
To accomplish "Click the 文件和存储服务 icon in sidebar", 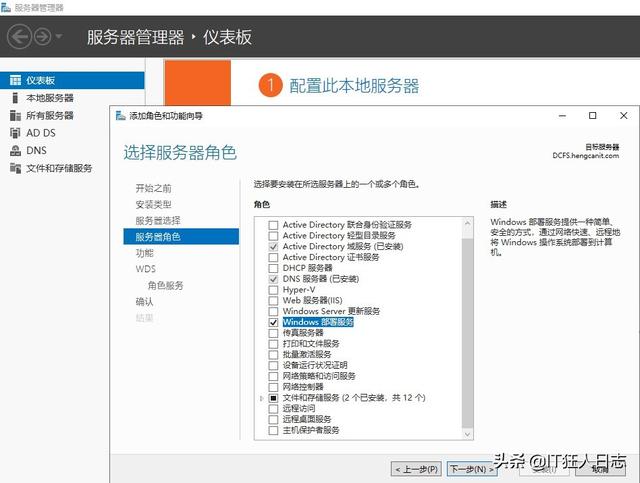I will [15, 168].
